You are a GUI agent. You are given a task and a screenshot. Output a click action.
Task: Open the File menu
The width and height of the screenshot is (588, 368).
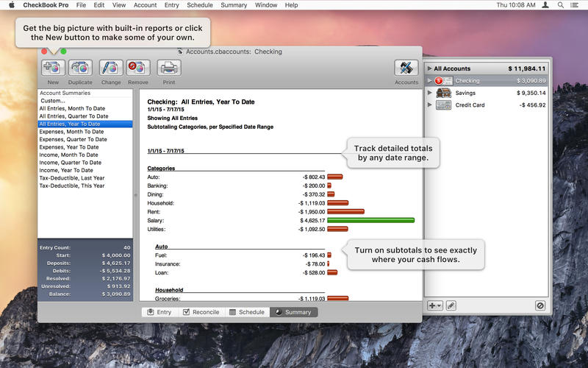click(81, 5)
